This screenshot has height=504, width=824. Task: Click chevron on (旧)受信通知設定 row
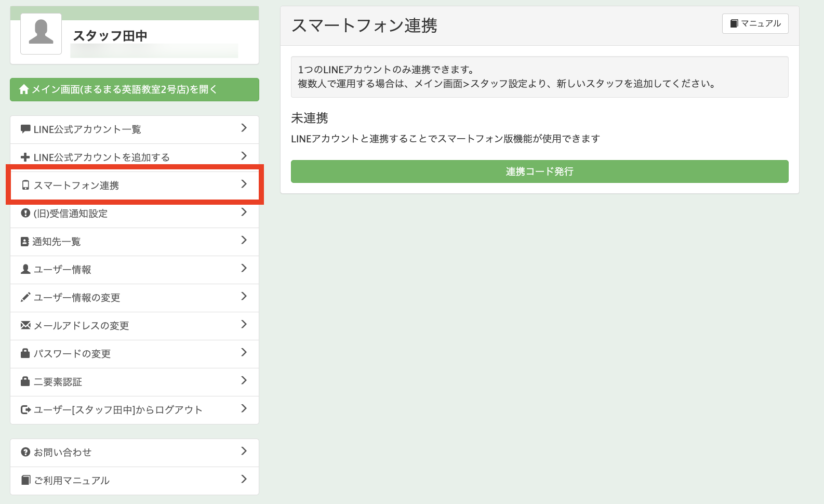click(244, 212)
